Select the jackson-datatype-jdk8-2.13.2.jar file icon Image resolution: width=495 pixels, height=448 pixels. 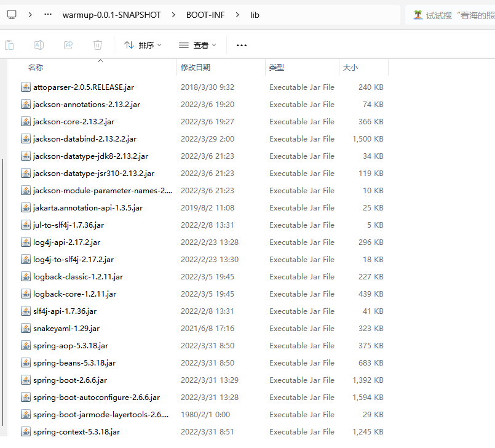[x=26, y=156]
